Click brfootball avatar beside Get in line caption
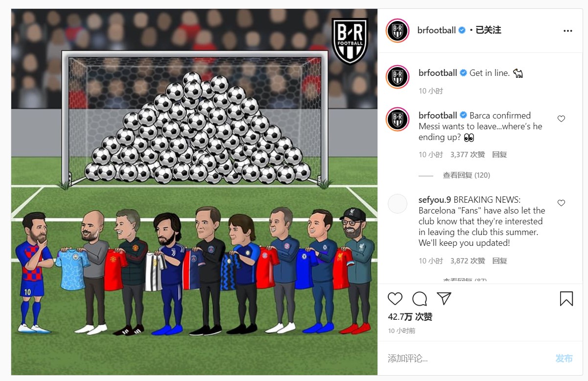This screenshot has width=588, height=381. click(398, 77)
